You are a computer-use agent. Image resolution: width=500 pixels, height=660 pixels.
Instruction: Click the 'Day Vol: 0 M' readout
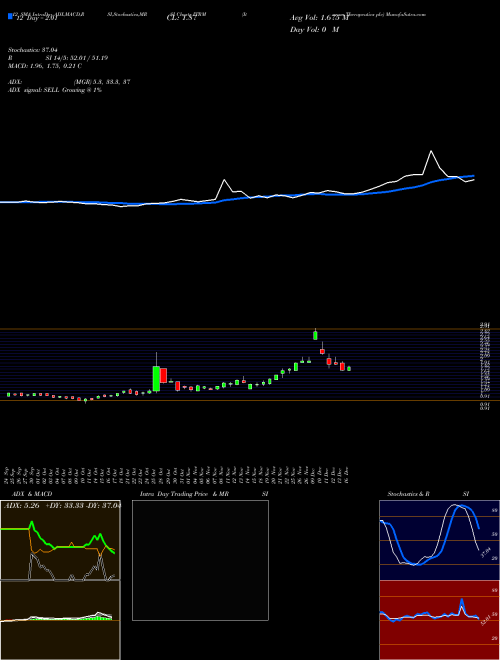(x=314, y=30)
